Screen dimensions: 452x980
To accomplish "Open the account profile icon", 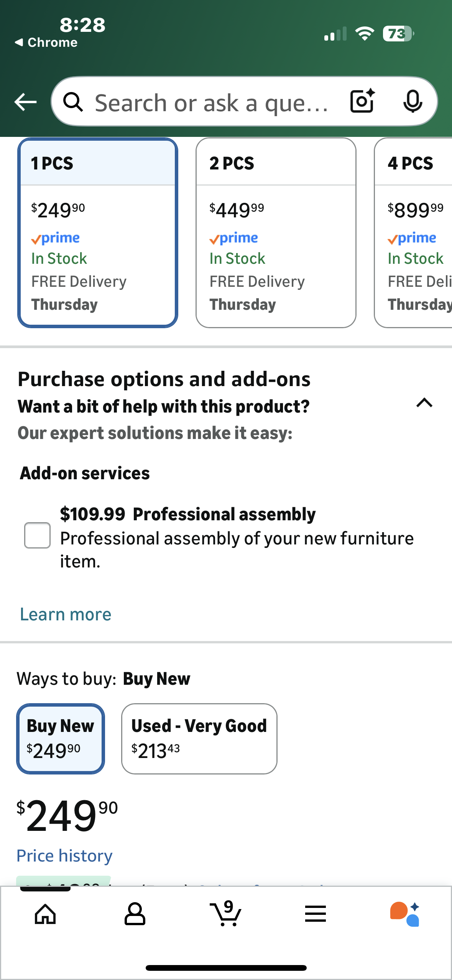I will (x=135, y=914).
